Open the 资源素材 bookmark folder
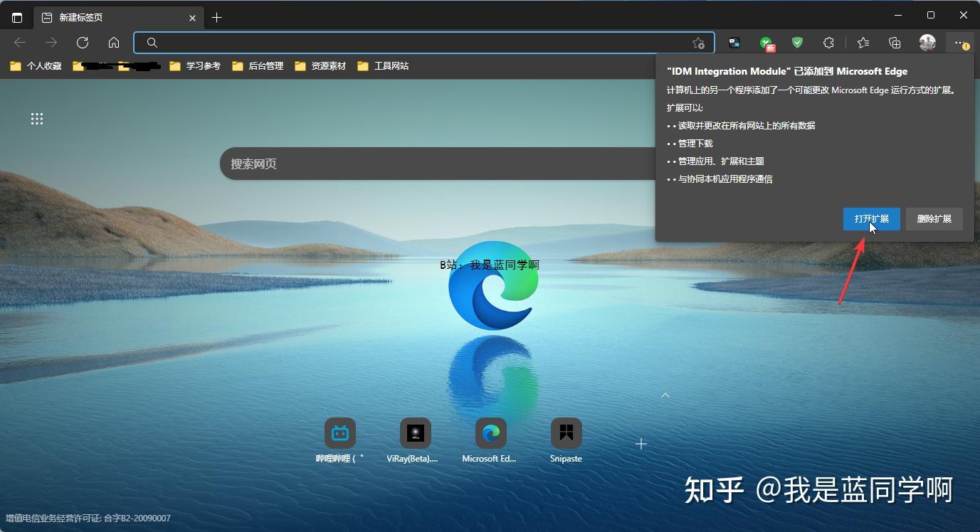This screenshot has height=532, width=980. pos(320,66)
